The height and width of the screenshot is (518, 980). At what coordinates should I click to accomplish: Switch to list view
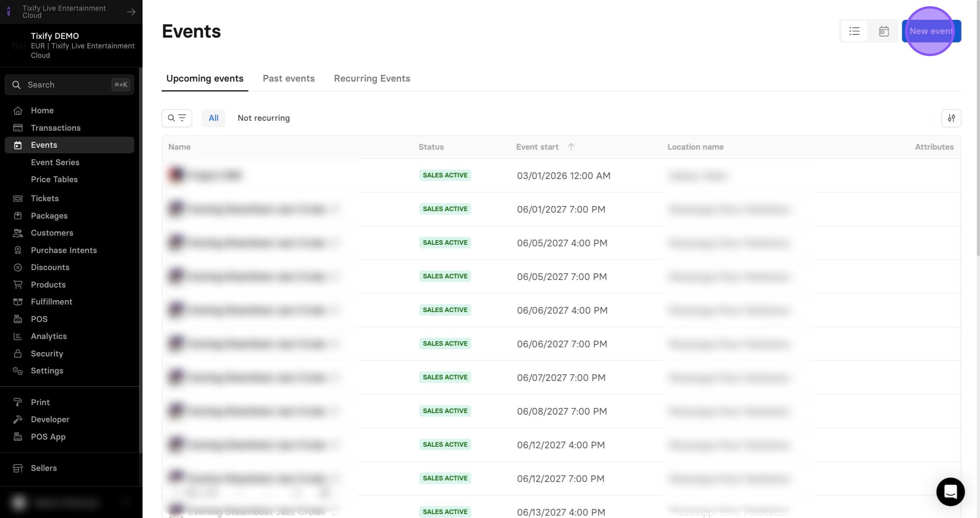coord(854,31)
